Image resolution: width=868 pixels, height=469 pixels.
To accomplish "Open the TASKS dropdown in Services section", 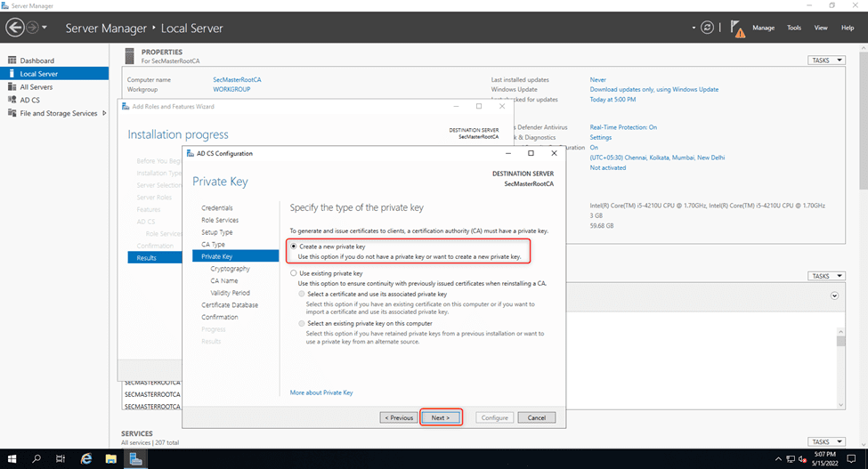I will tap(826, 441).
